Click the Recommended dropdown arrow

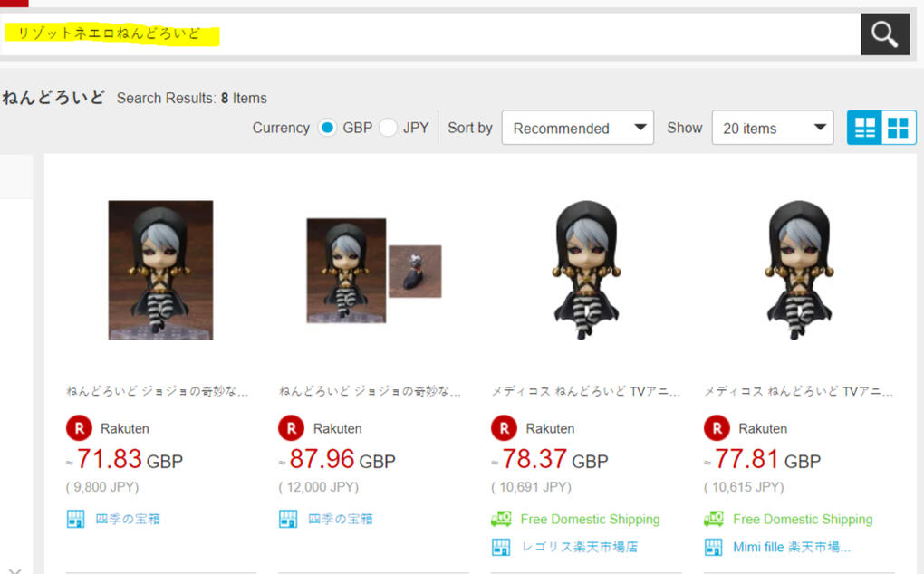click(640, 127)
